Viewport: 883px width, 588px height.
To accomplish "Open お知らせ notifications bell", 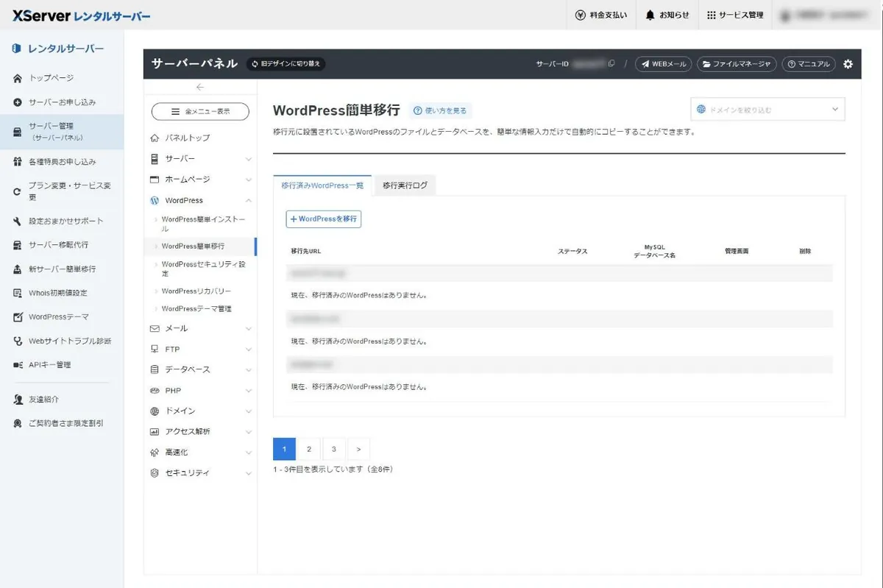I will [x=667, y=15].
